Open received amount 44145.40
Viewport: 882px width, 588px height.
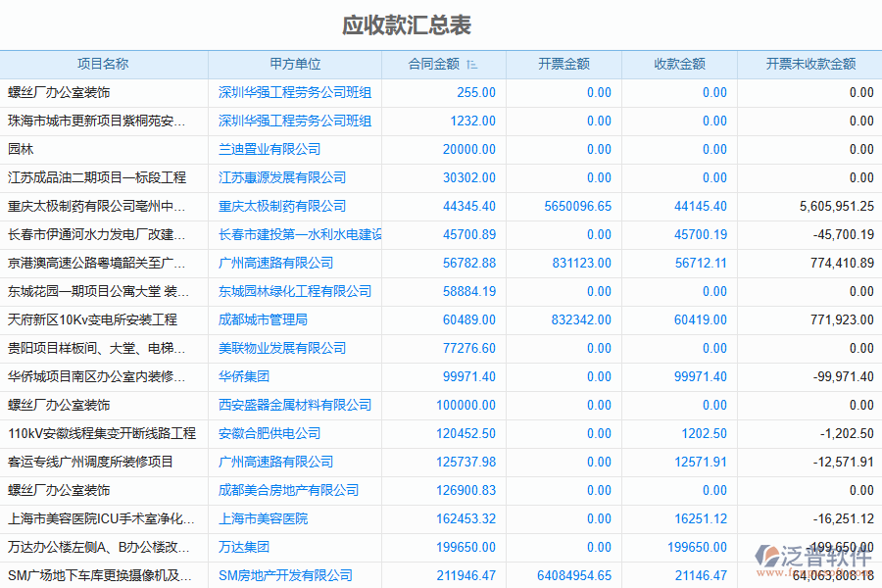(x=701, y=206)
